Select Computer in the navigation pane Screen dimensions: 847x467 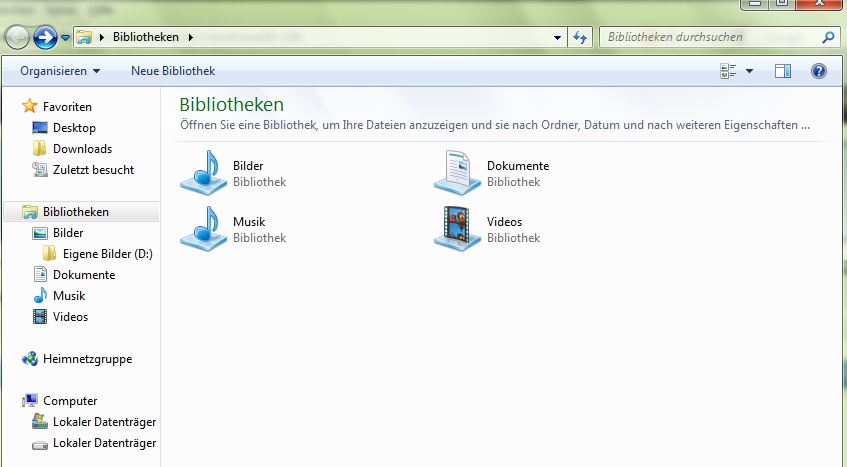click(70, 401)
